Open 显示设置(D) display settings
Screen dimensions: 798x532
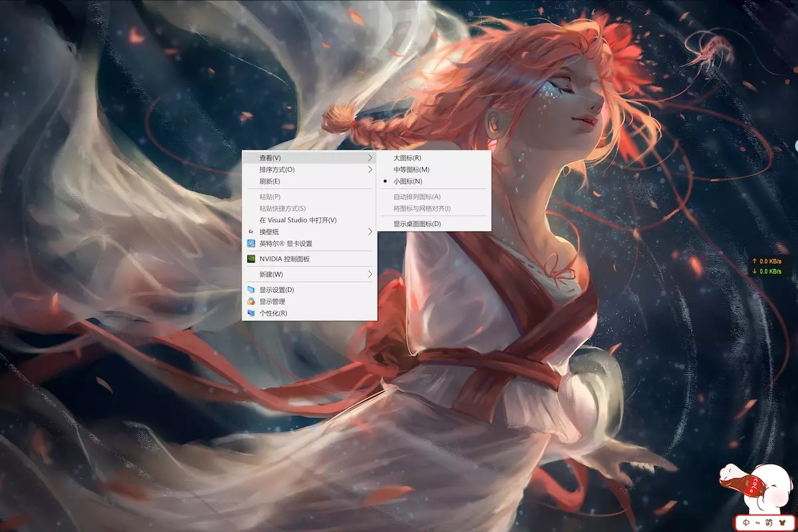(x=309, y=290)
